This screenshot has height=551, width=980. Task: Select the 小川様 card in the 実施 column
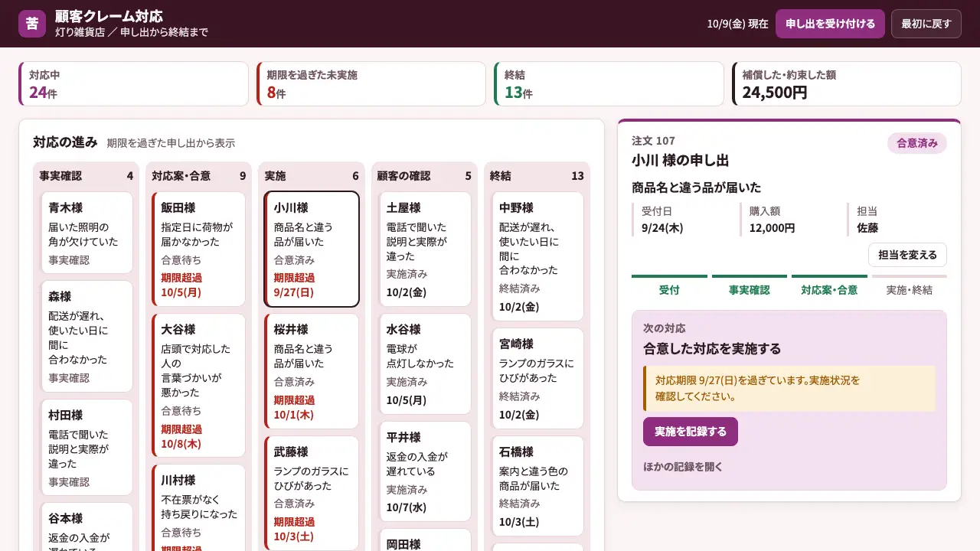click(311, 249)
